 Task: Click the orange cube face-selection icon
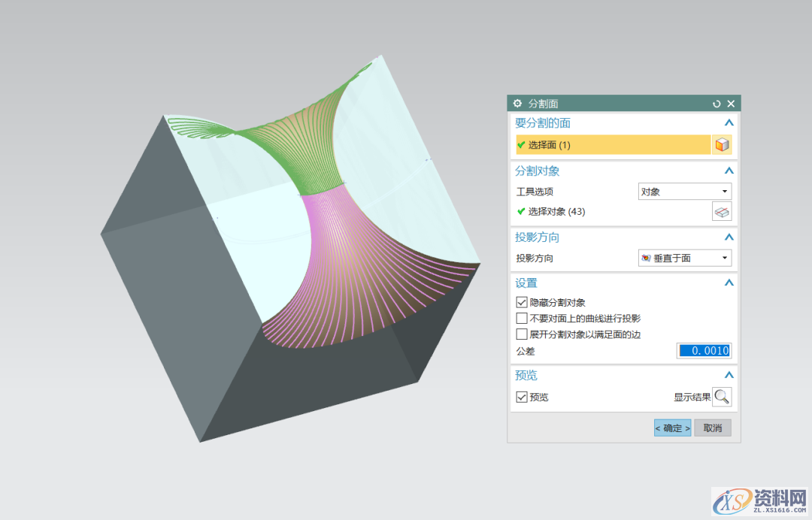[x=722, y=145]
